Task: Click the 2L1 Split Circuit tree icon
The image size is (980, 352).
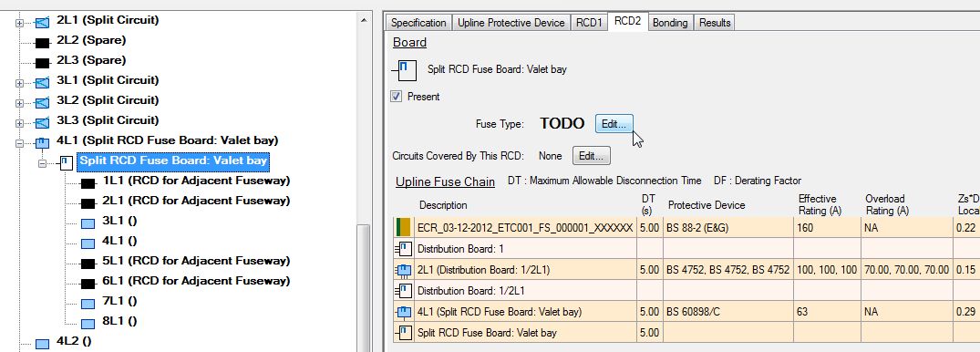Action: pos(42,23)
